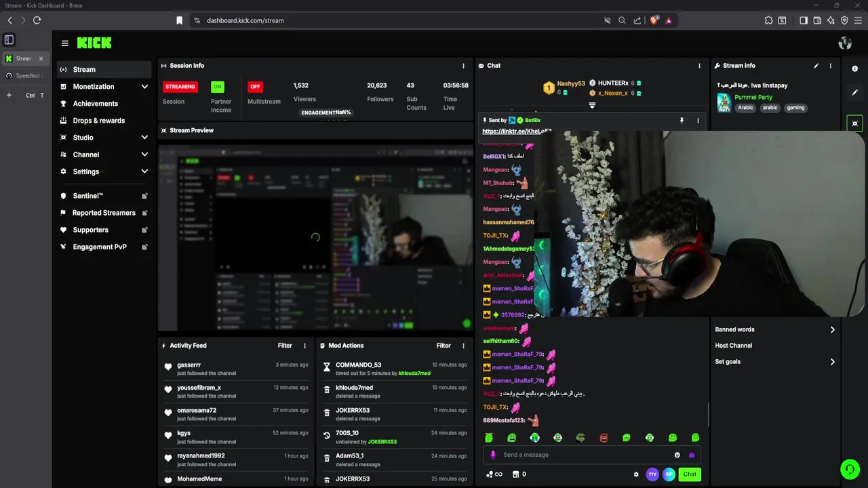Open Session Info options menu
This screenshot has width=868, height=488.
[464, 66]
